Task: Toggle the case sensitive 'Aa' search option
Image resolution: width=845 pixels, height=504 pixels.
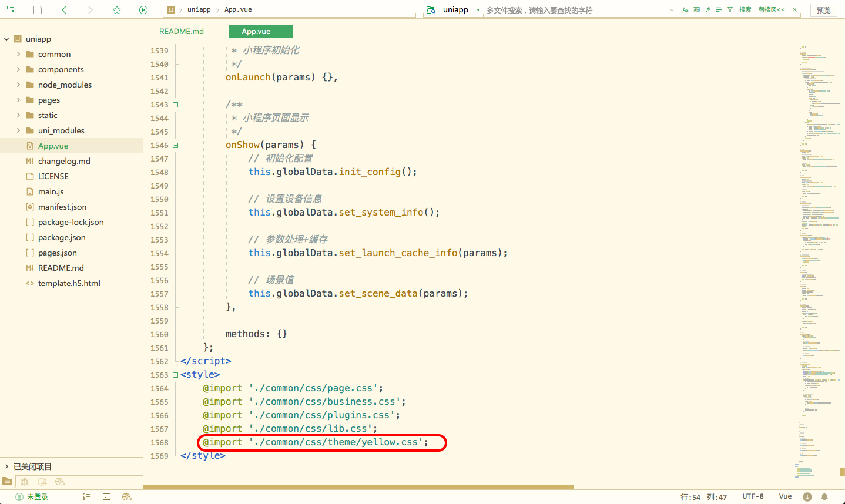Action: [685, 10]
